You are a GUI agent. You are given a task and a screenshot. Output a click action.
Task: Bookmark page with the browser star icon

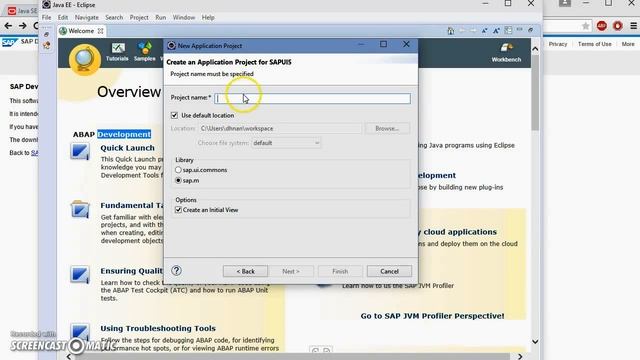(x=585, y=26)
